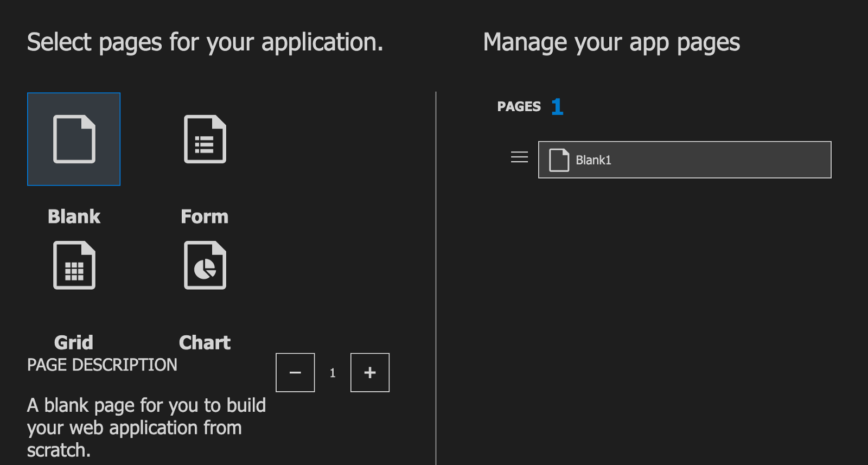Choose the Chart page template icon
The image size is (868, 465).
pos(205,265)
